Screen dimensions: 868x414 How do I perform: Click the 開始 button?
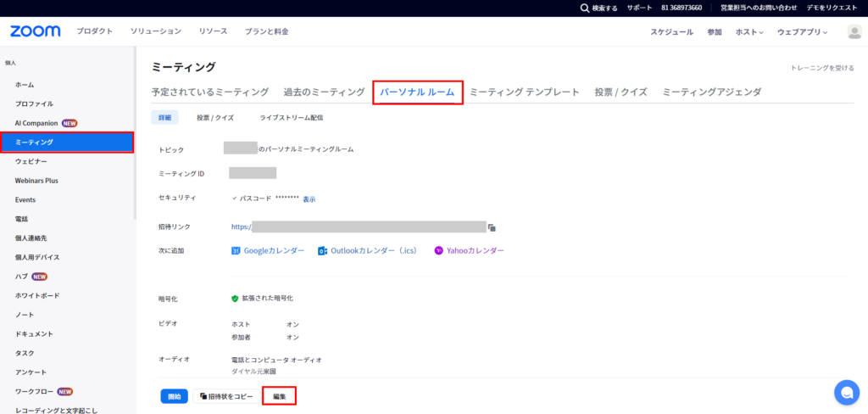(x=174, y=396)
